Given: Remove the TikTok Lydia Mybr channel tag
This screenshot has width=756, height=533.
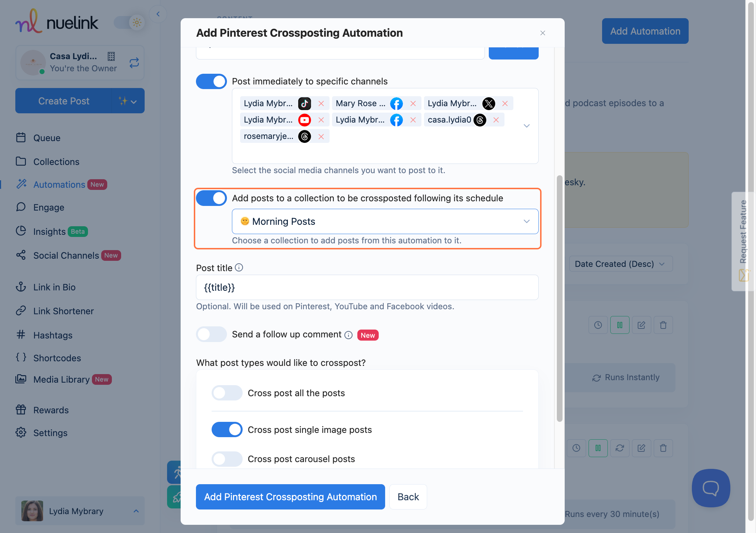Looking at the screenshot, I should click(x=321, y=103).
